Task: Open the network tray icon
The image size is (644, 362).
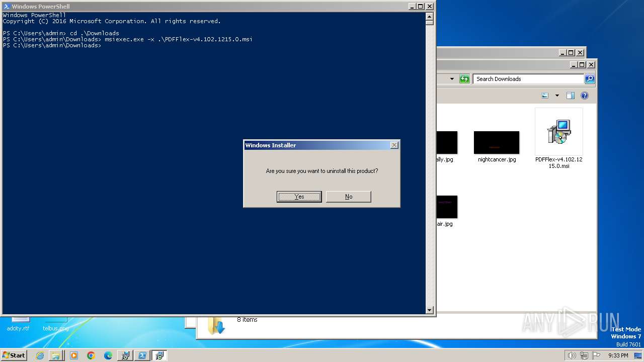Action: click(584, 355)
